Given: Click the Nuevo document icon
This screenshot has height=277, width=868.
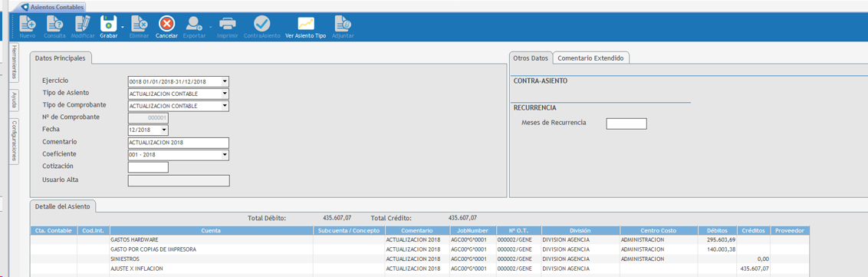Looking at the screenshot, I should pyautogui.click(x=27, y=23).
